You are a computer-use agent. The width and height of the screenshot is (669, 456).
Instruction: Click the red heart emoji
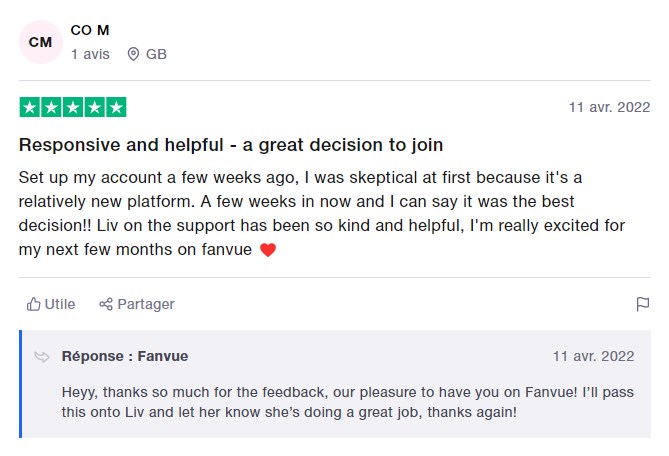coord(268,250)
